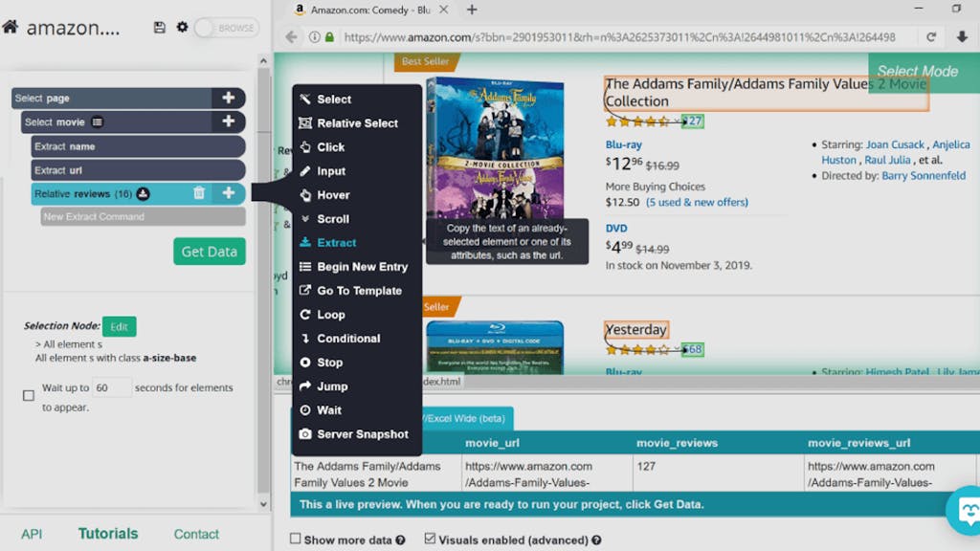Click the green padlock icon
Viewport: 980px width, 551px height.
(x=329, y=37)
